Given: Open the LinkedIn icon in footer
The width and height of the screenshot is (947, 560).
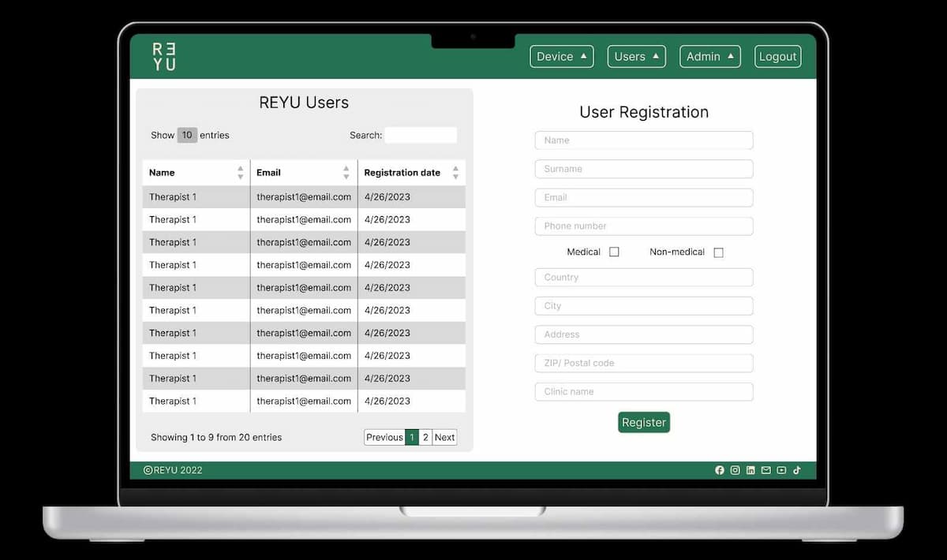Looking at the screenshot, I should pyautogui.click(x=750, y=470).
